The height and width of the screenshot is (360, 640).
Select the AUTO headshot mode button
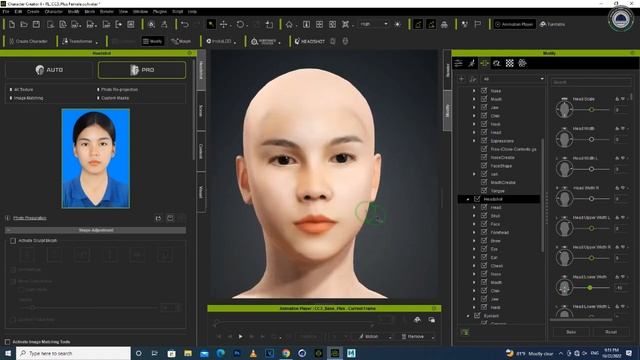tap(49, 70)
